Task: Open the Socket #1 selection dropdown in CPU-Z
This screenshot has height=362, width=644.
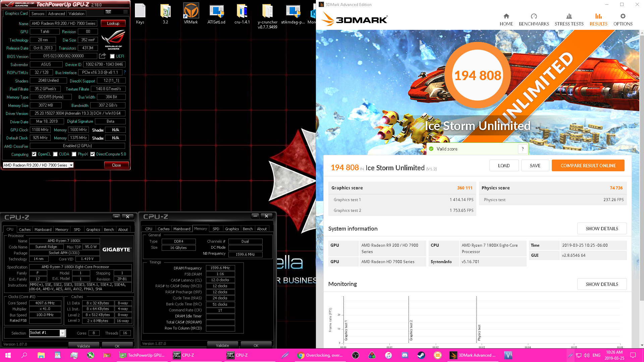Action: (62, 333)
